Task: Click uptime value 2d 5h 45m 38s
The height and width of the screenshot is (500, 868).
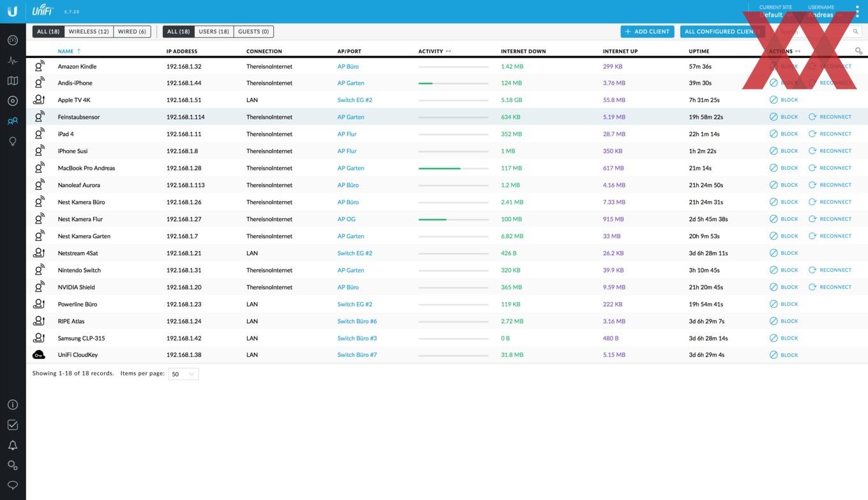Action: pos(708,219)
